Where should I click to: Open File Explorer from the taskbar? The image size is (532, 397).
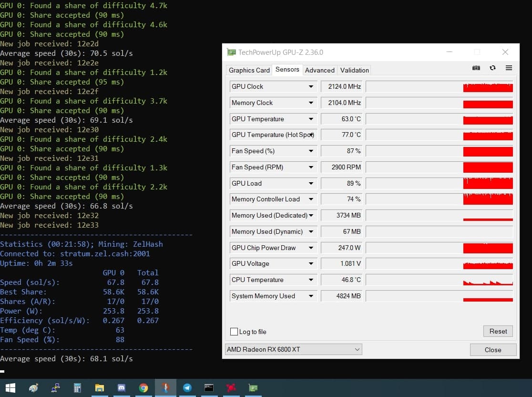(100, 388)
